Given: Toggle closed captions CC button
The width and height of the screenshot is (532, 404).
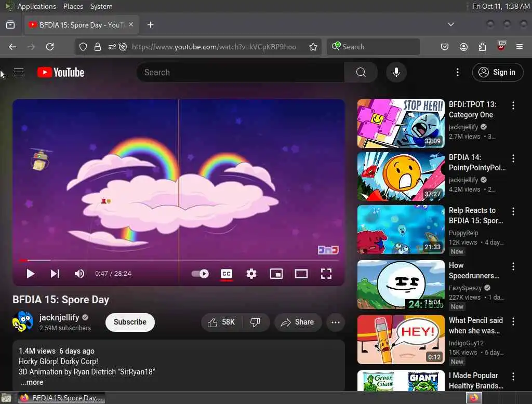Looking at the screenshot, I should coord(227,274).
